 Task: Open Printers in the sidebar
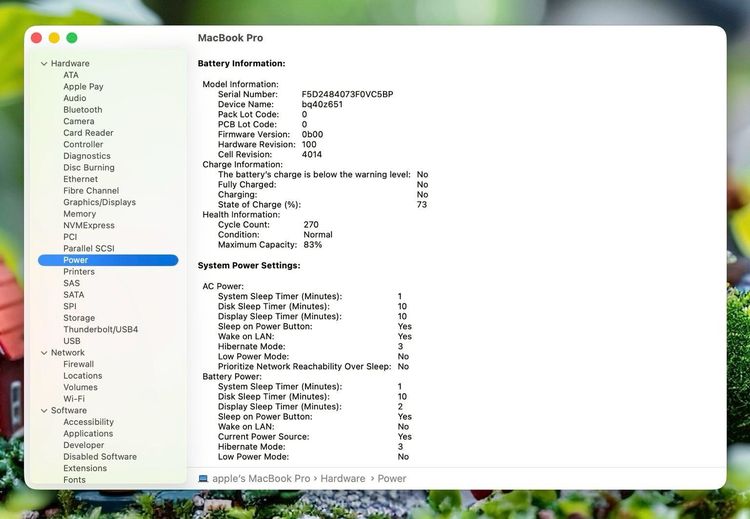[79, 272]
